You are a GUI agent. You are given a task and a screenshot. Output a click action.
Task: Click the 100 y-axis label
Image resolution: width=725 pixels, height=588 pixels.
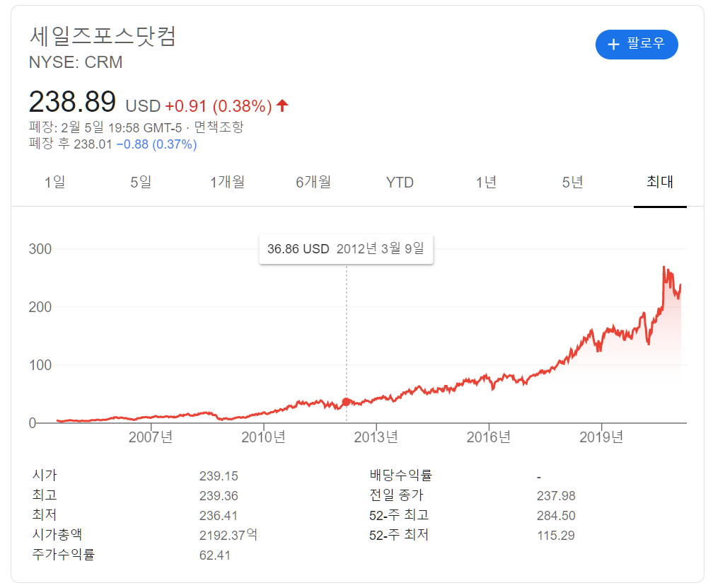[x=40, y=365]
